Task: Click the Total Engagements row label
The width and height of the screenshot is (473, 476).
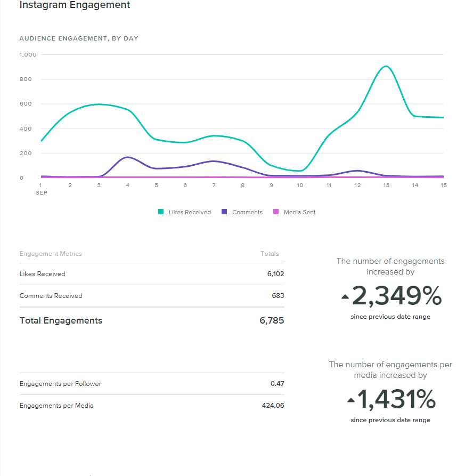Action: click(x=61, y=320)
